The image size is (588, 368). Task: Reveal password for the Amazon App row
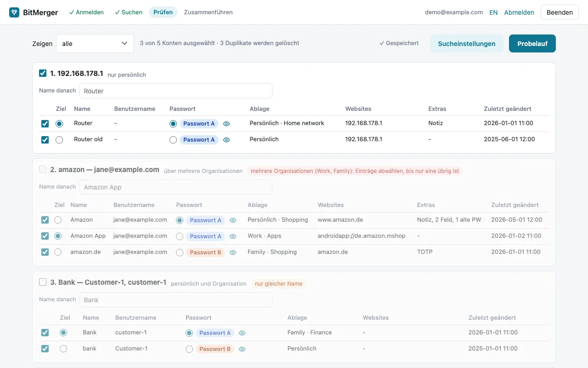[x=233, y=236]
